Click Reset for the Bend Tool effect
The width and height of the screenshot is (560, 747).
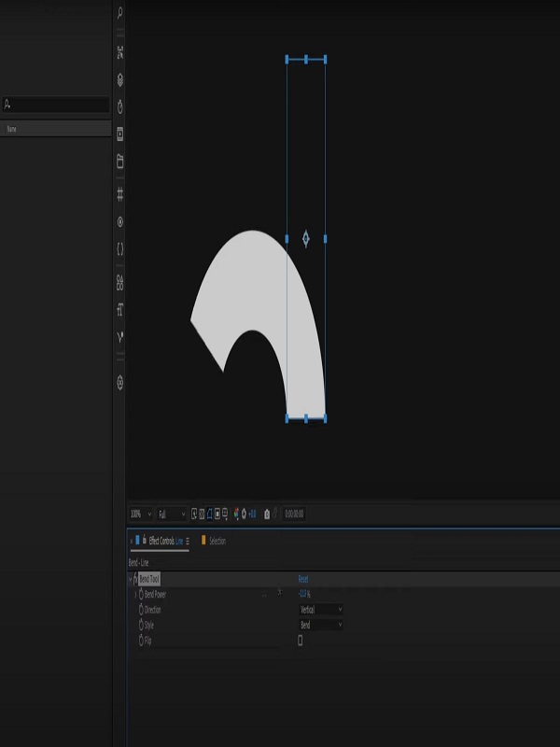pyautogui.click(x=303, y=579)
